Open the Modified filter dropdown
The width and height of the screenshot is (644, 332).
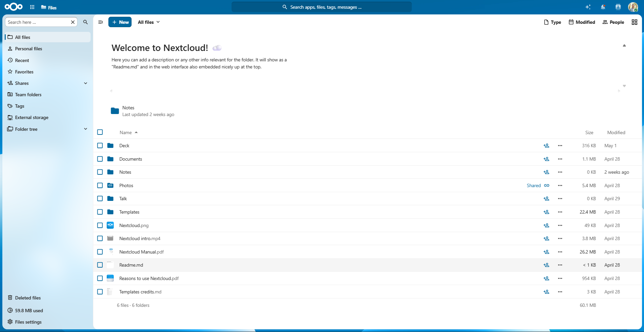582,22
